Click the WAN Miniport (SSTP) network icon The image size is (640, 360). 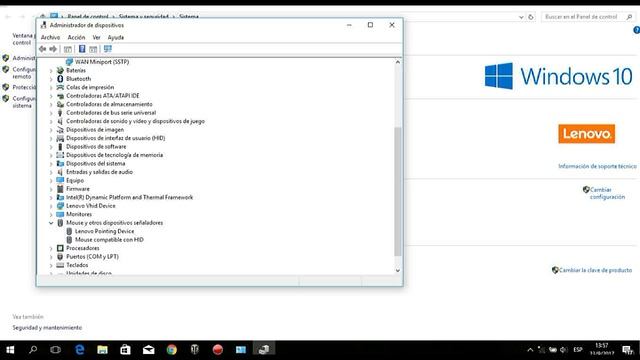(69, 62)
